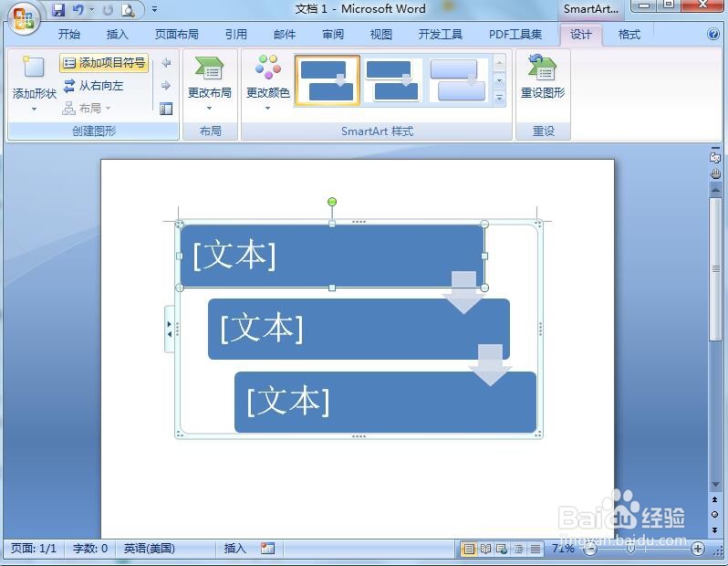Switch to full screen reading view

pyautogui.click(x=485, y=550)
